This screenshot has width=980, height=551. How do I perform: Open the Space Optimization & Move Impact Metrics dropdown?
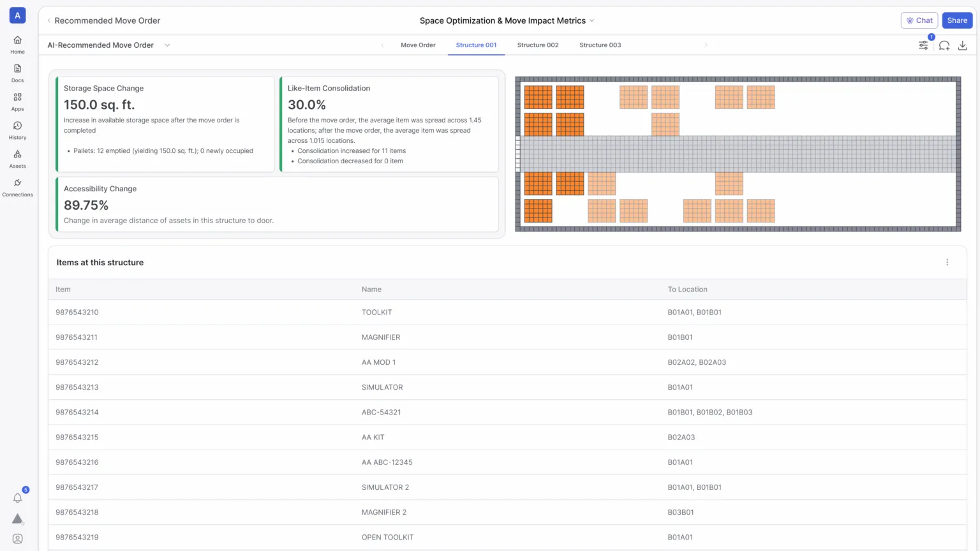click(x=592, y=20)
